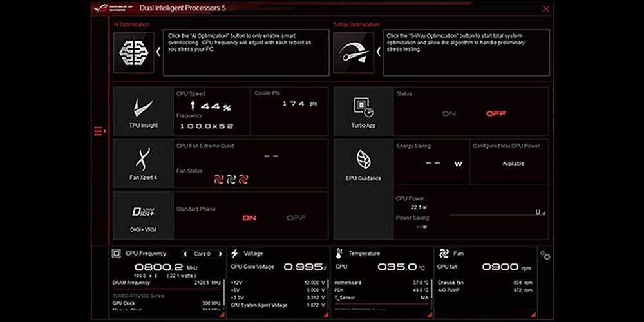The height and width of the screenshot is (322, 644).
Task: Open the Turbo App tile
Action: tap(363, 110)
